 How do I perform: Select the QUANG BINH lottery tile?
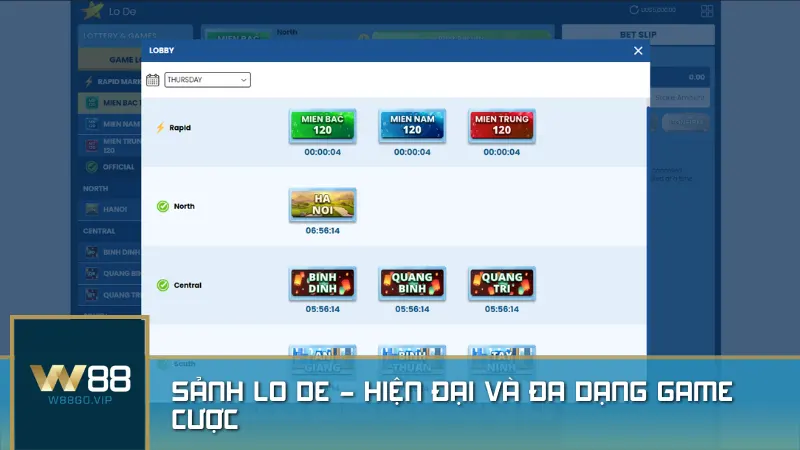tap(412, 283)
